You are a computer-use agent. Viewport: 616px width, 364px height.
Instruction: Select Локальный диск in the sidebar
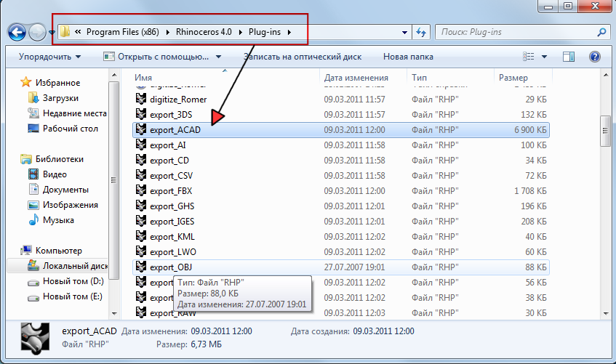pos(68,266)
